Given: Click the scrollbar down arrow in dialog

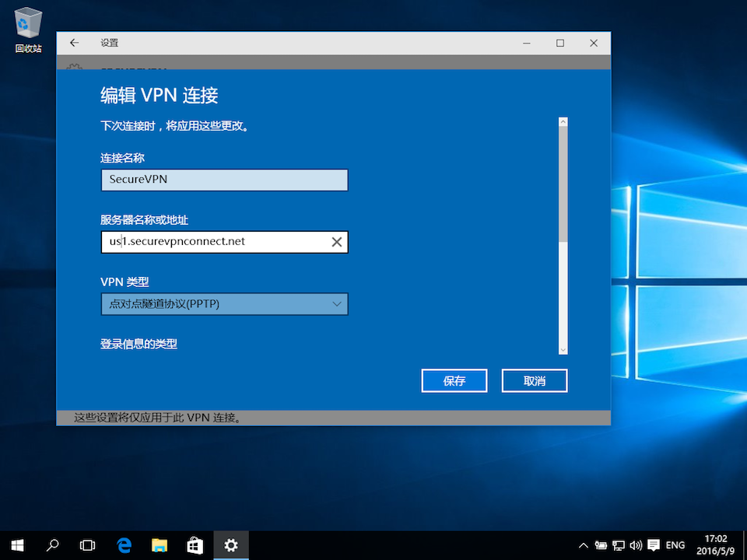Looking at the screenshot, I should 563,350.
